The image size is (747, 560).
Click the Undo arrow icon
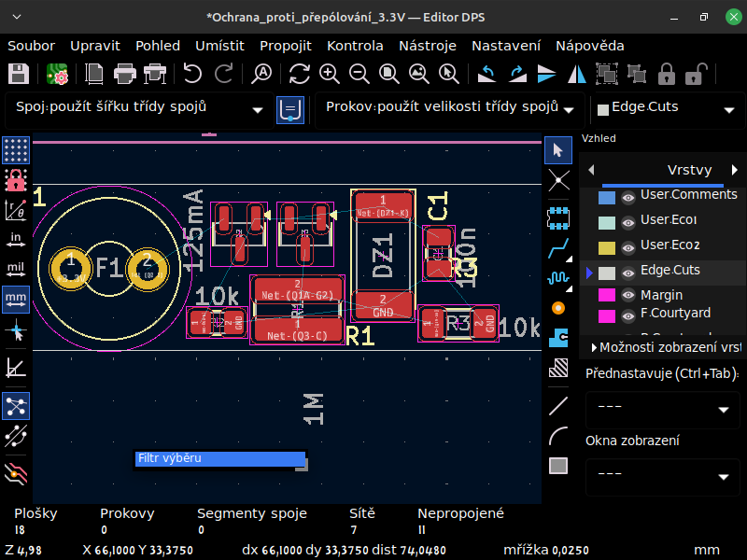point(191,74)
